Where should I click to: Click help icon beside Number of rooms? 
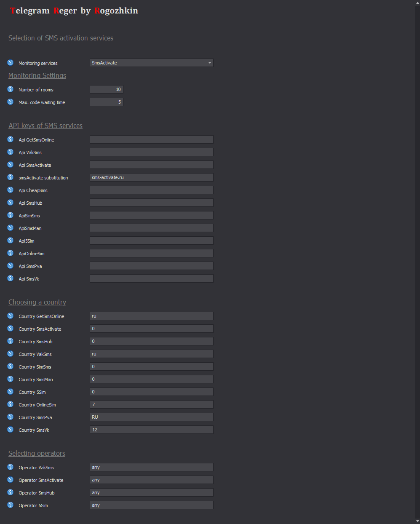(x=11, y=89)
